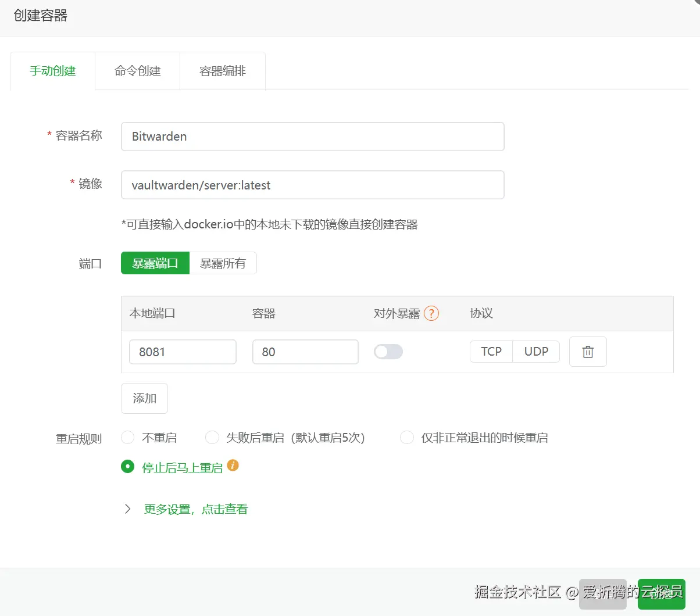
Task: Choose the TCP protocol
Action: [x=491, y=352]
